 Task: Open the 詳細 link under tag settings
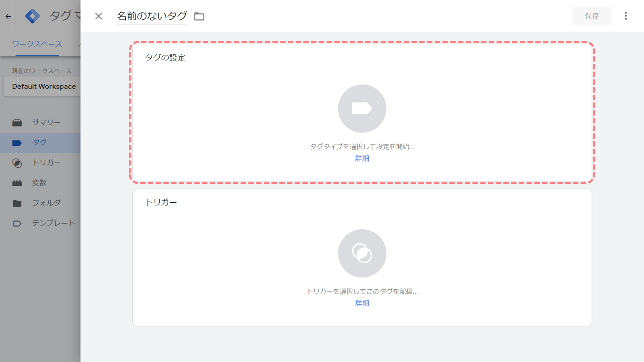tap(362, 158)
